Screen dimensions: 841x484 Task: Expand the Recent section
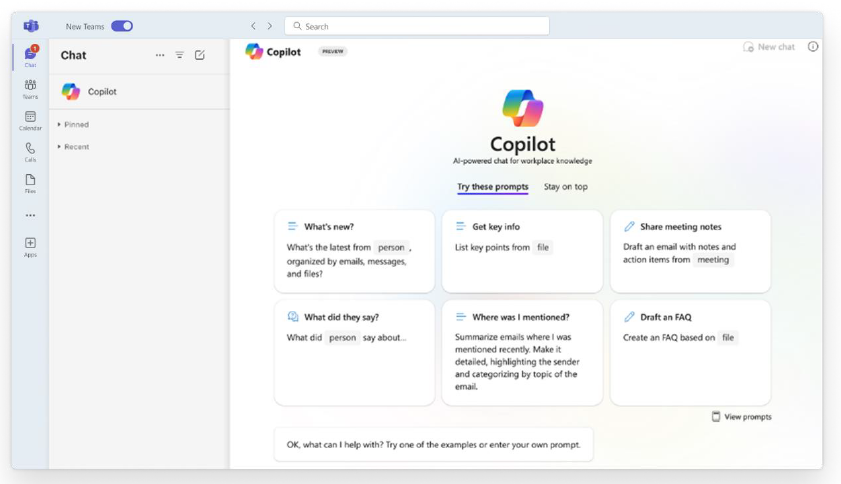pos(73,146)
